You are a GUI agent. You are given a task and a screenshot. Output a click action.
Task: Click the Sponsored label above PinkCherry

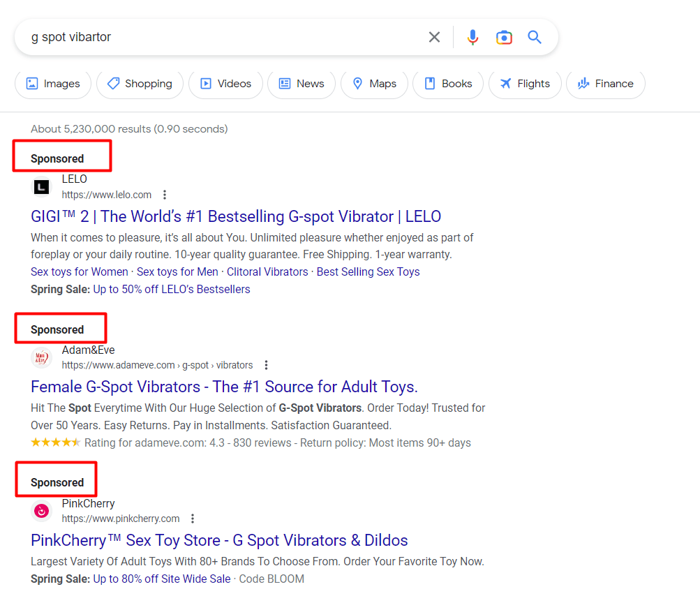(57, 483)
